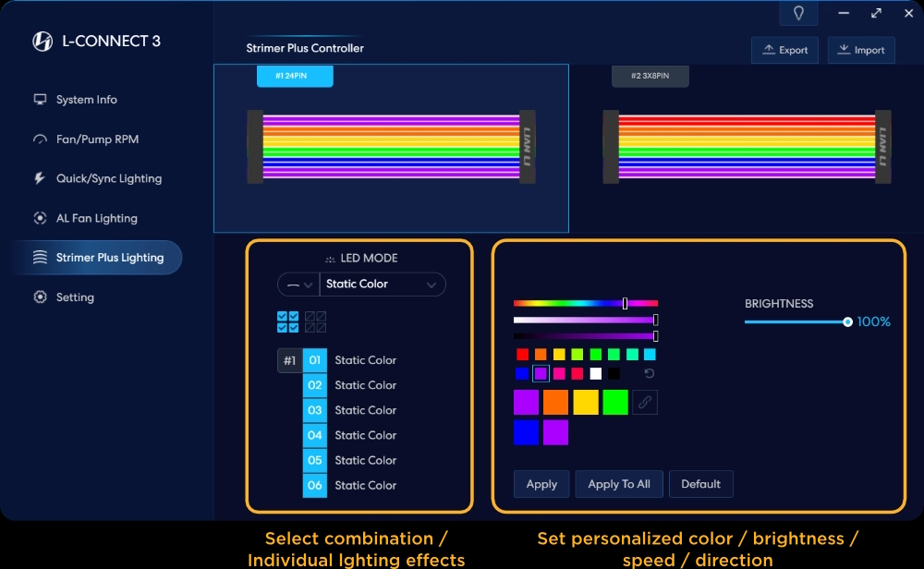The height and width of the screenshot is (569, 924).
Task: Click the Fan/Pump RPM gauge icon
Action: pos(40,139)
